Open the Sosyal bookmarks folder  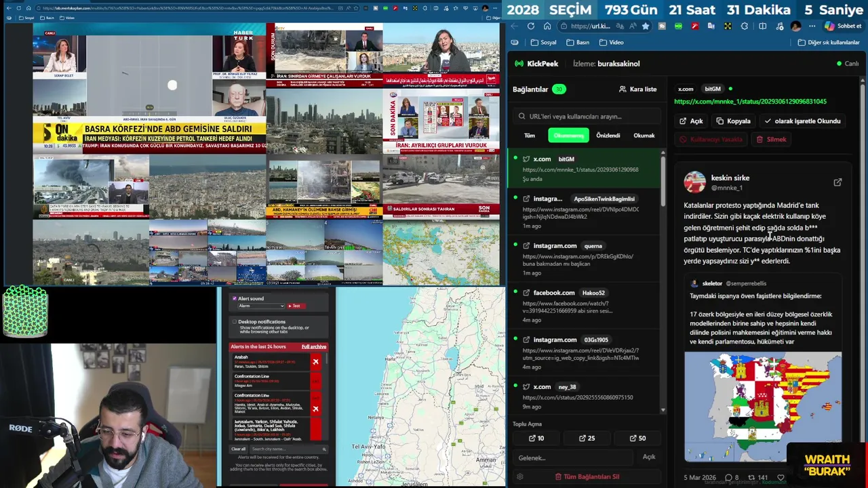click(544, 42)
